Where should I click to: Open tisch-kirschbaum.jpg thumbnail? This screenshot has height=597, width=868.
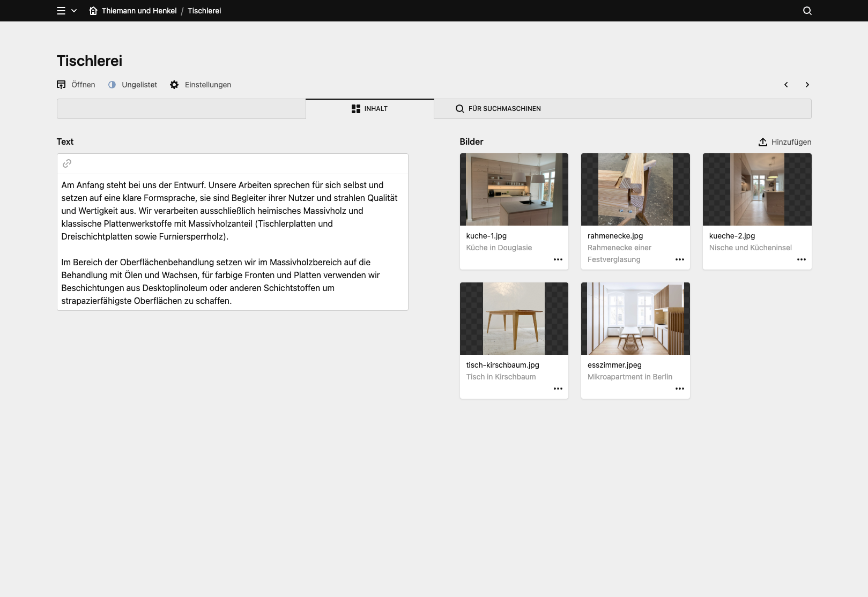pyautogui.click(x=514, y=318)
